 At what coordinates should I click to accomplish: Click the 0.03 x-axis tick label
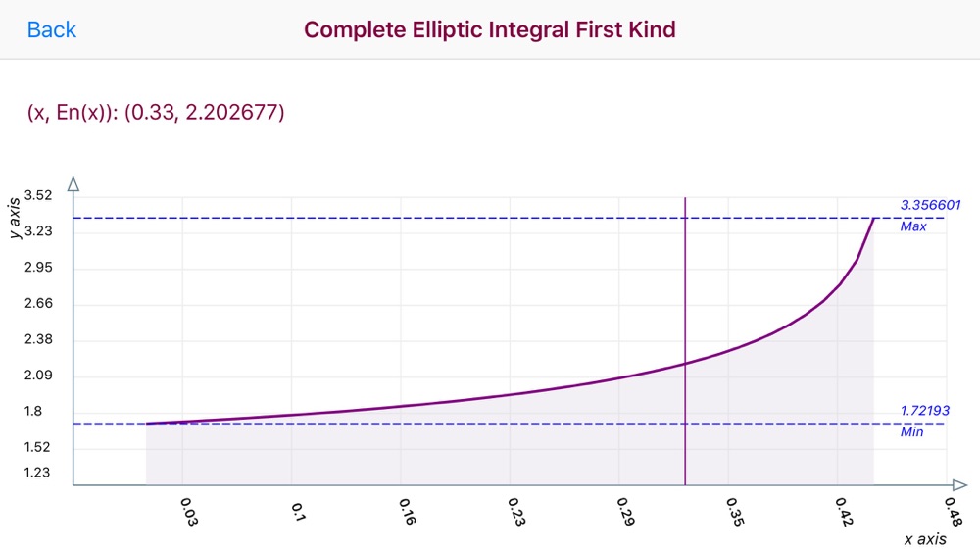pos(188,512)
